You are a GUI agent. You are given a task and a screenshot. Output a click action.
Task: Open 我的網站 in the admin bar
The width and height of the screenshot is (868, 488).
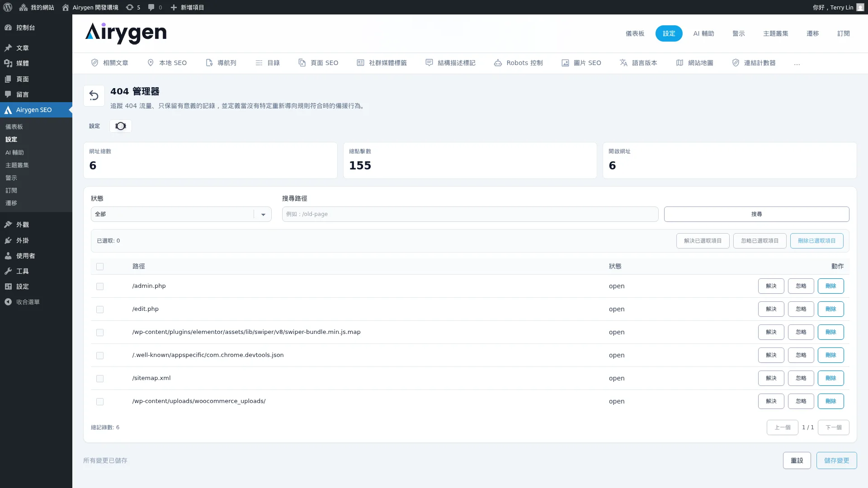(x=37, y=7)
